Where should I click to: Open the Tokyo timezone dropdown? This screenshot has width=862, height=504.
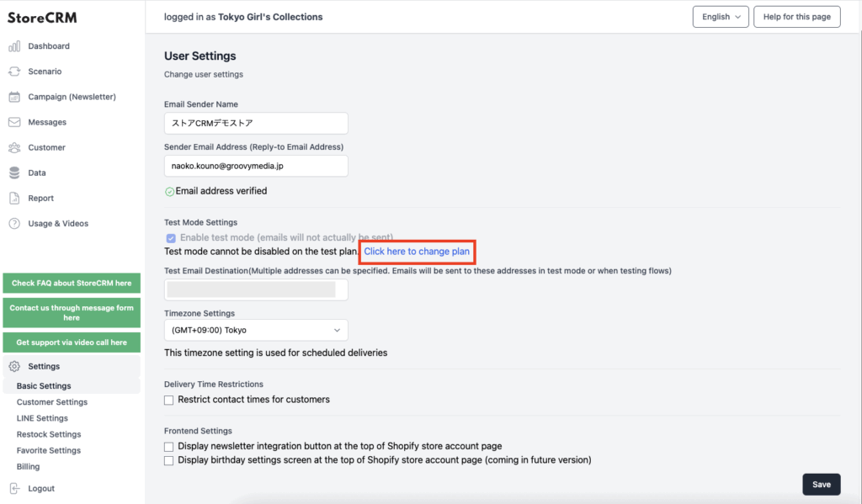[256, 331]
